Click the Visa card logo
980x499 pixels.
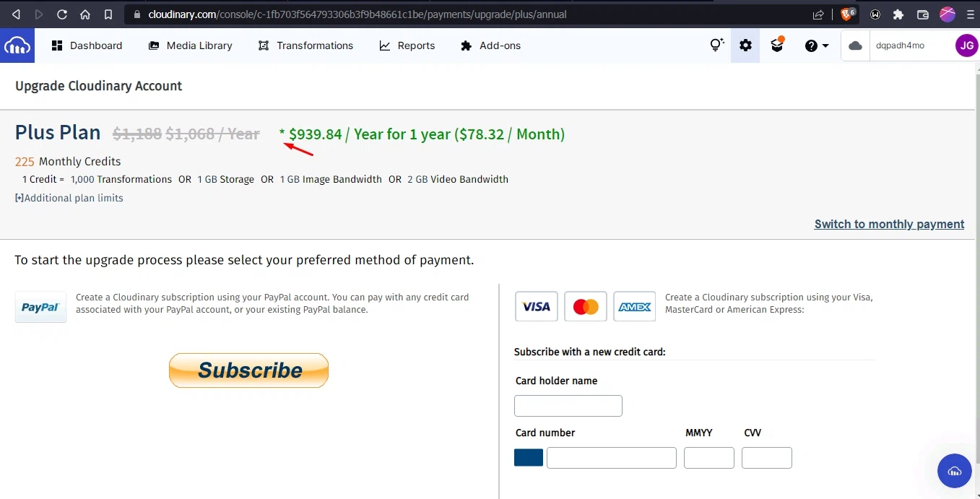(x=536, y=306)
